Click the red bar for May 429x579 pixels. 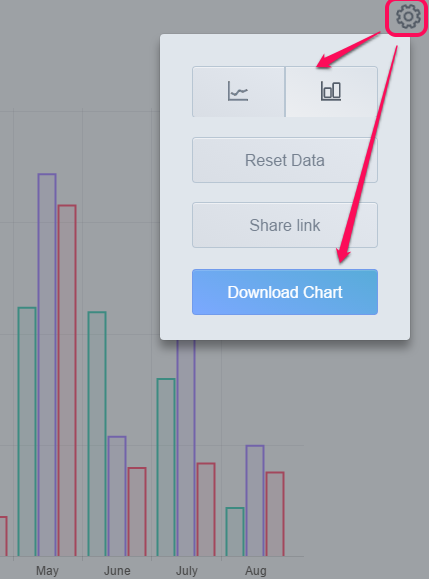pyautogui.click(x=67, y=381)
